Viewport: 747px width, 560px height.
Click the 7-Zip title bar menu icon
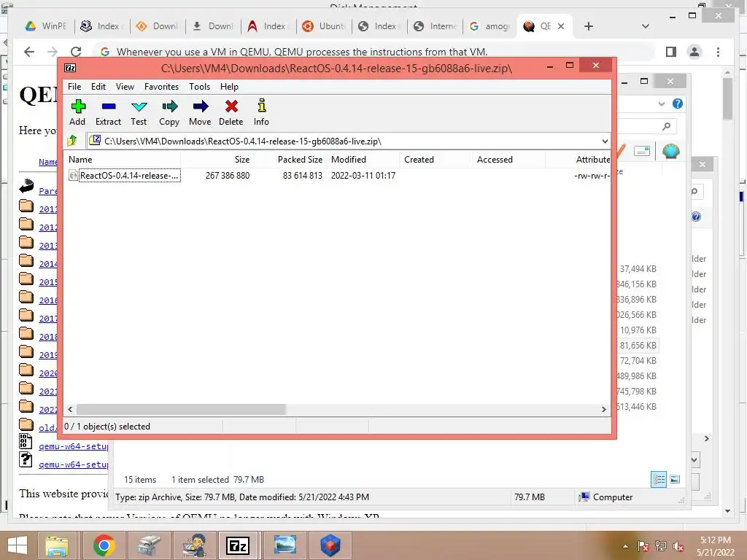click(70, 68)
